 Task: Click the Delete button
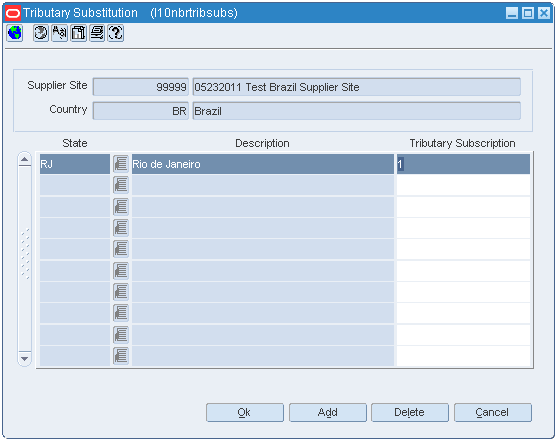tap(410, 412)
